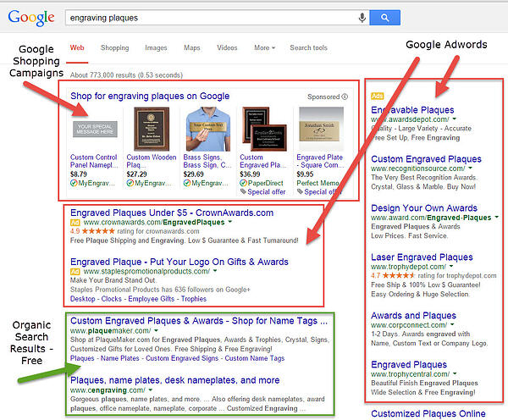
Task: Open Awards and Plaques ad
Action: point(413,315)
